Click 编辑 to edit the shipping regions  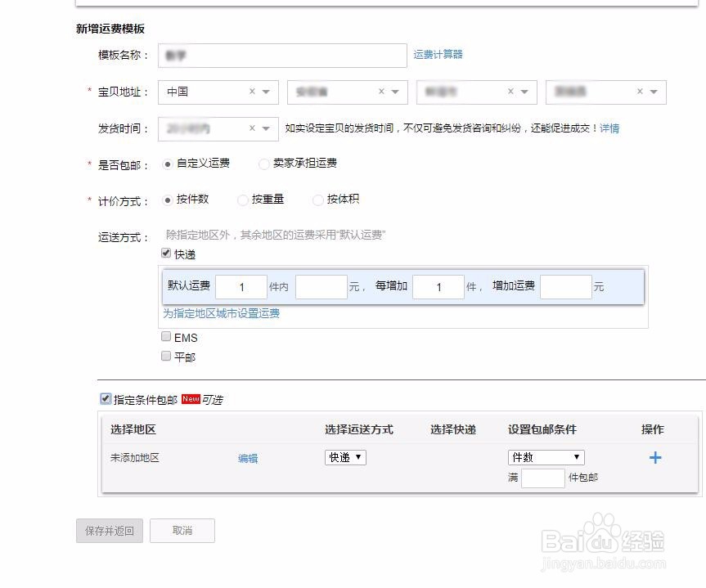247,459
